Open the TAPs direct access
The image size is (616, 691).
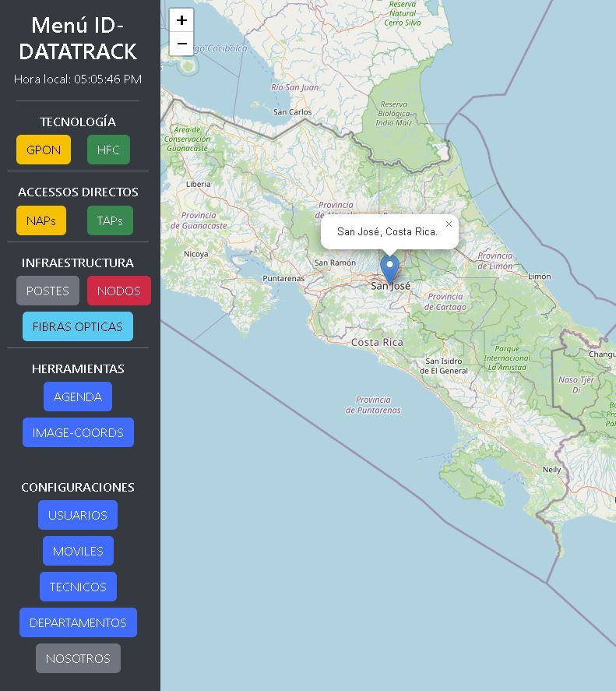(110, 220)
